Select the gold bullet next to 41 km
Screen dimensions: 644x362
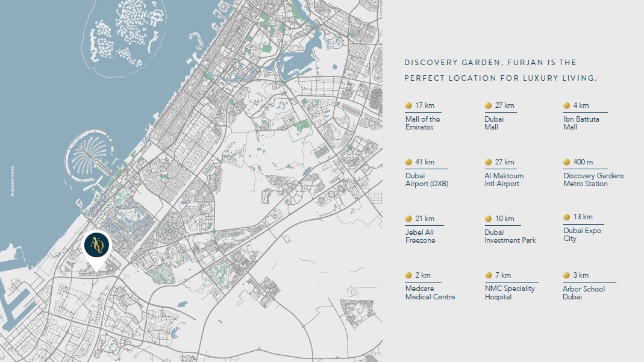tap(408, 162)
